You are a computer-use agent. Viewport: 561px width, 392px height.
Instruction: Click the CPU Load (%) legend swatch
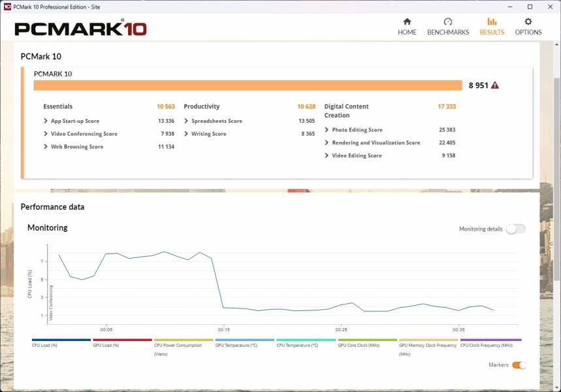point(61,340)
